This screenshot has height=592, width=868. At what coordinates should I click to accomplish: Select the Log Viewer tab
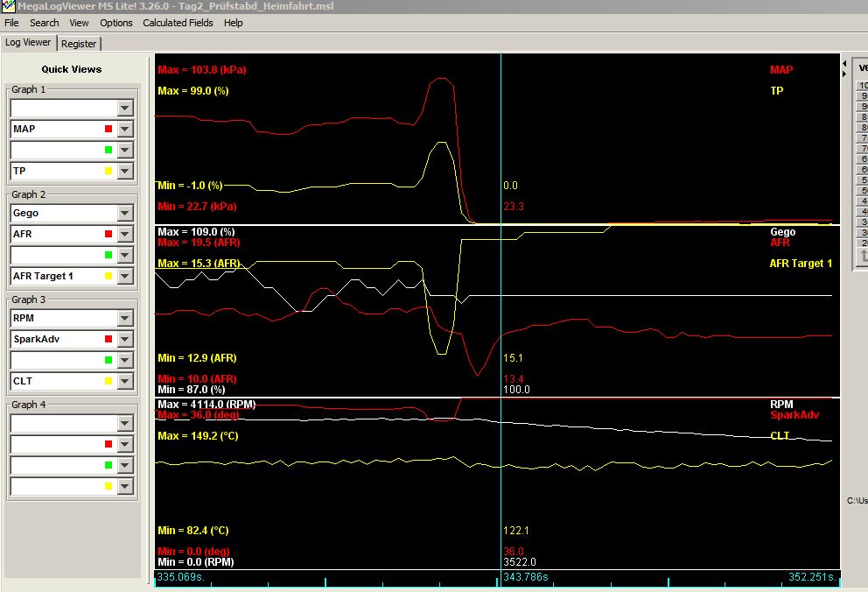pyautogui.click(x=28, y=42)
